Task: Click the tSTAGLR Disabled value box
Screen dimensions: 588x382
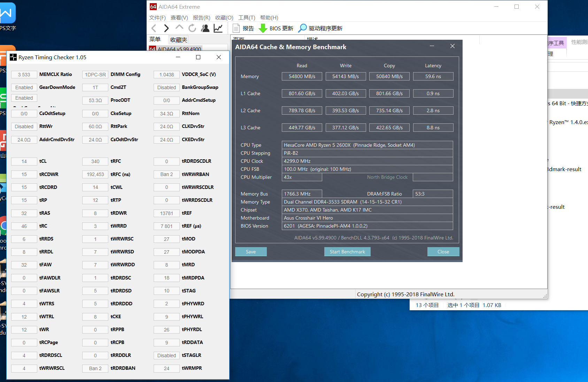Action: (x=167, y=356)
